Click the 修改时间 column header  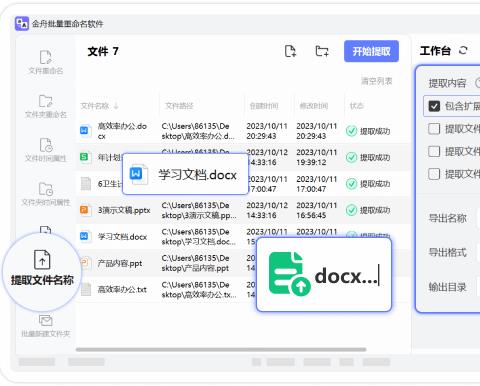(x=314, y=106)
